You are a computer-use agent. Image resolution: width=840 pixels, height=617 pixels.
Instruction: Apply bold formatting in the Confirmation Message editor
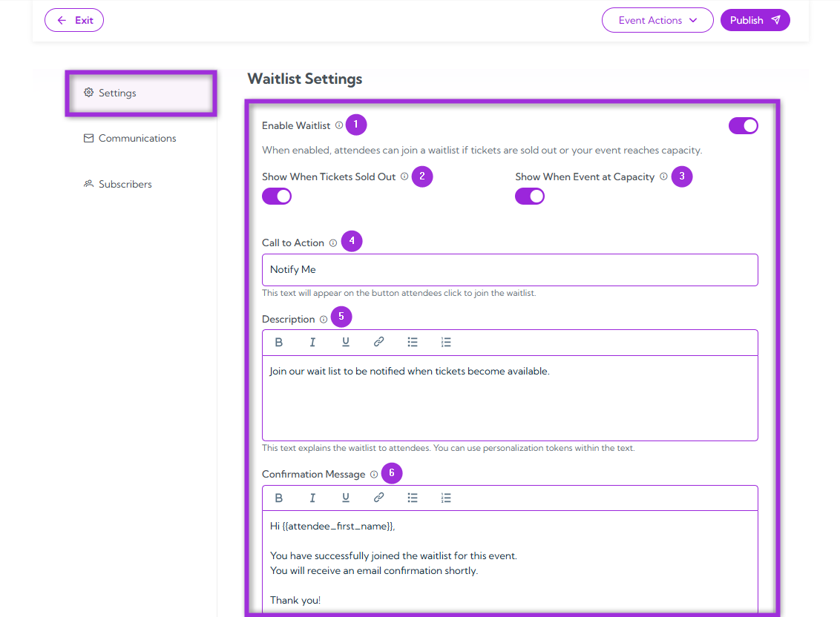point(279,498)
